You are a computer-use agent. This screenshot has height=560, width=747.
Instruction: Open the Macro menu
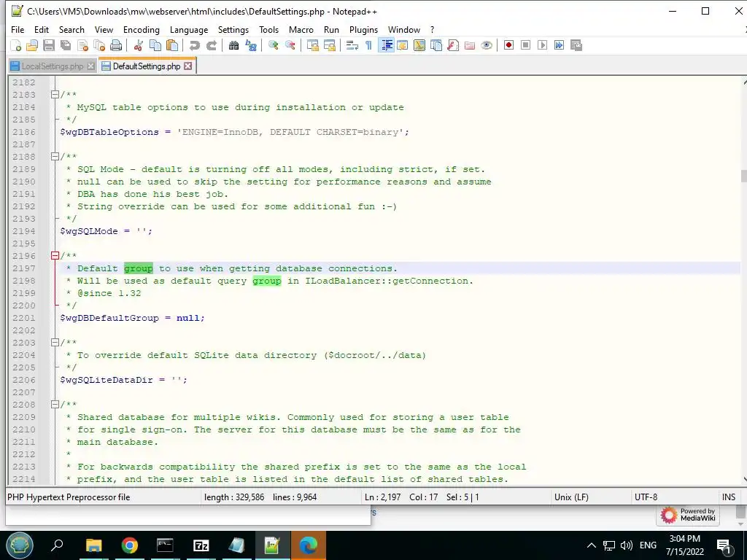301,29
